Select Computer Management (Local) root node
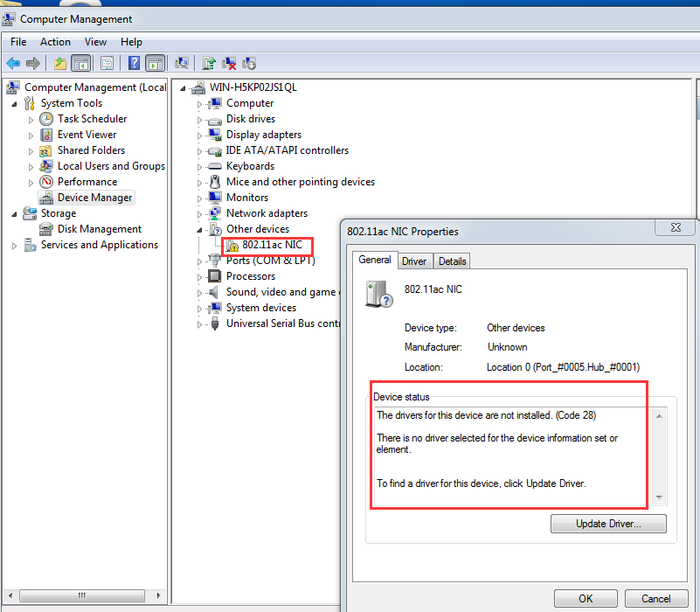The height and width of the screenshot is (612, 700). (x=95, y=87)
